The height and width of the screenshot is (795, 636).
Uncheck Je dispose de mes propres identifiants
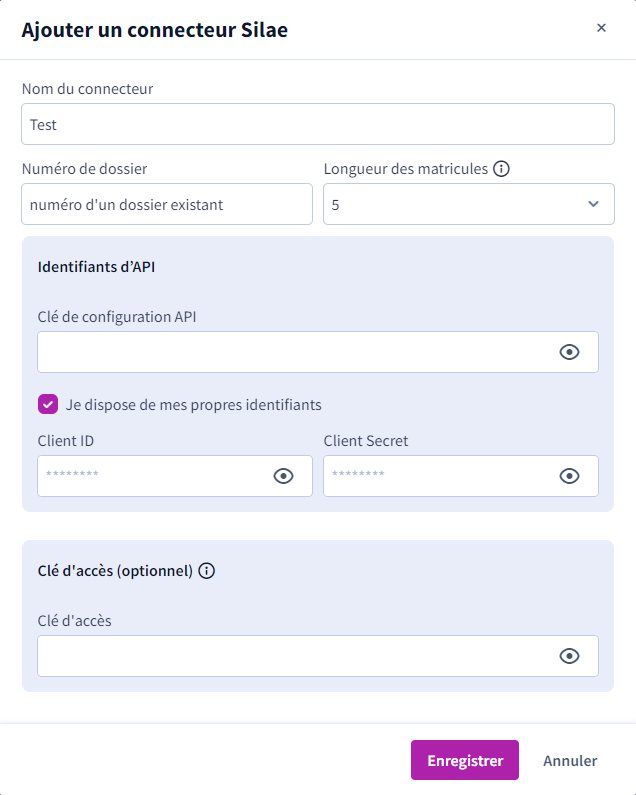click(x=48, y=404)
